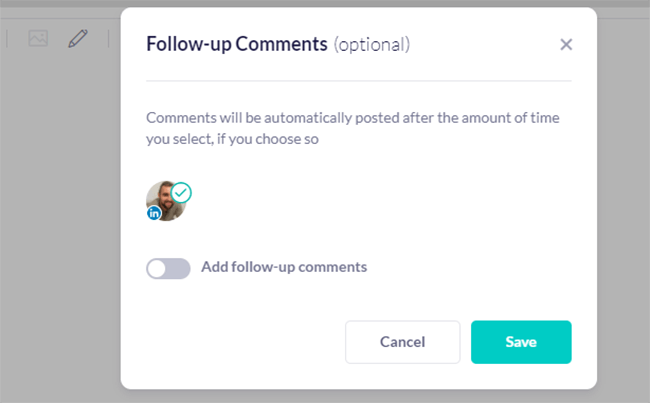650x403 pixels.
Task: Click the dimmed area below the dialog
Action: (360, 396)
